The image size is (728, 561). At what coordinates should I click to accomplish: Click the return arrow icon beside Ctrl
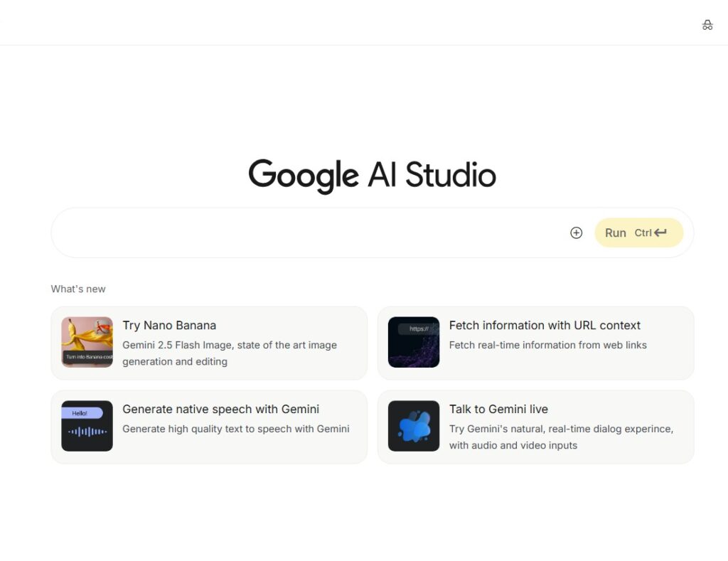[x=660, y=233]
